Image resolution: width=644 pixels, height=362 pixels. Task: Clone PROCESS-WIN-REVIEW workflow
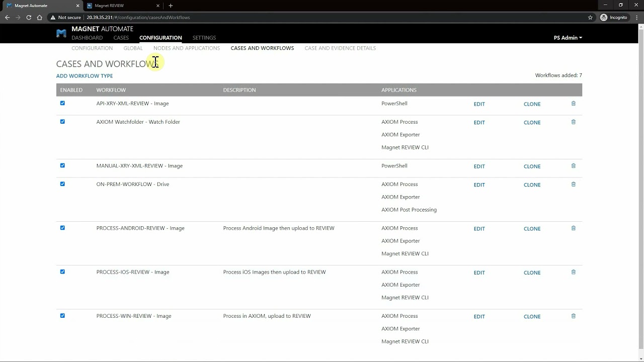tap(532, 316)
